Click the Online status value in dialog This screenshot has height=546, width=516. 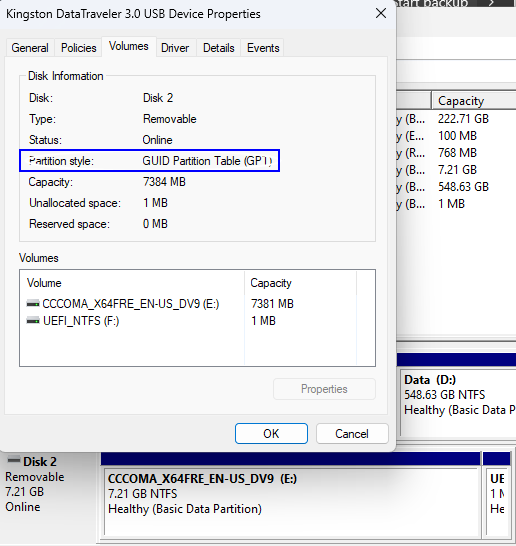(157, 140)
